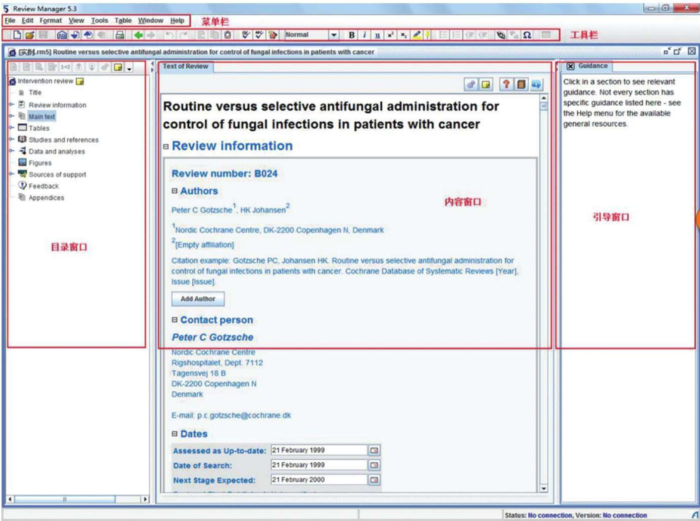Click the Open folder icon in toolbar
The height and width of the screenshot is (521, 700).
(30, 35)
